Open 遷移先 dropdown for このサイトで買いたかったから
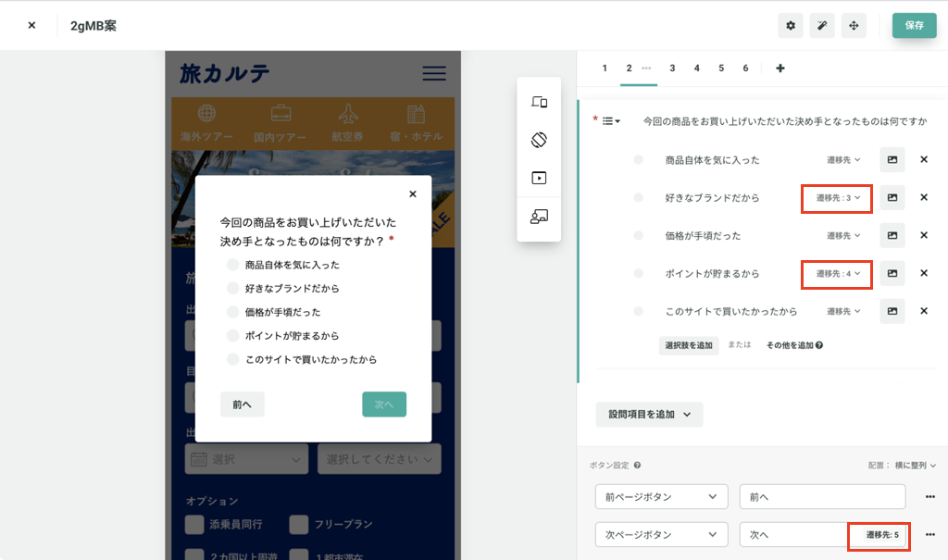Screen dimensions: 948x560 click(843, 311)
